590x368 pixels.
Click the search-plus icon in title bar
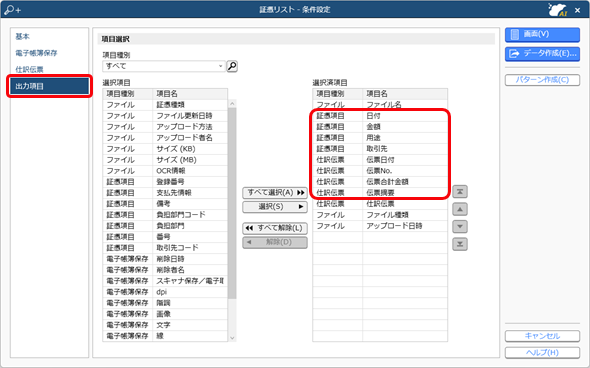12,10
